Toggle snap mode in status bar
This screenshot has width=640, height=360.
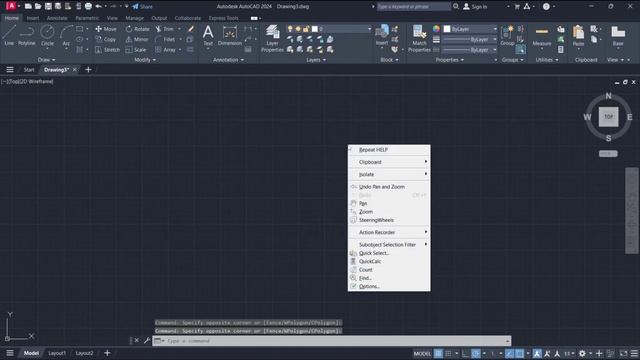coord(448,353)
